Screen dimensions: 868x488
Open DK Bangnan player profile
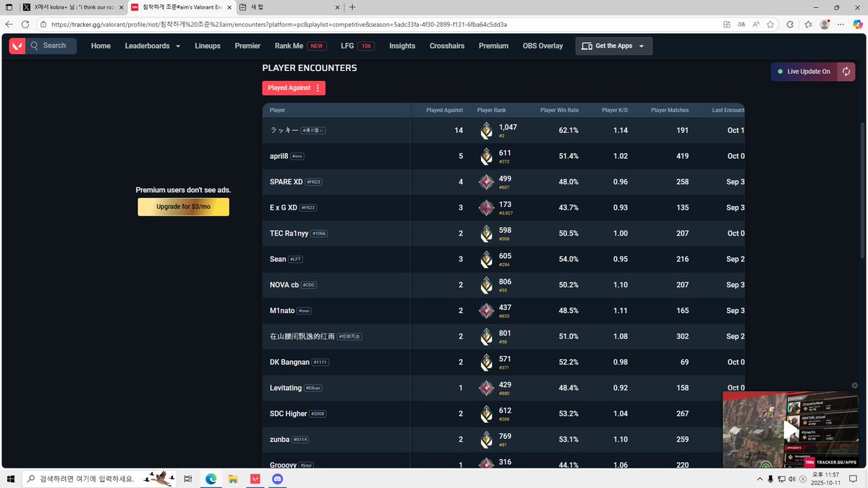289,362
